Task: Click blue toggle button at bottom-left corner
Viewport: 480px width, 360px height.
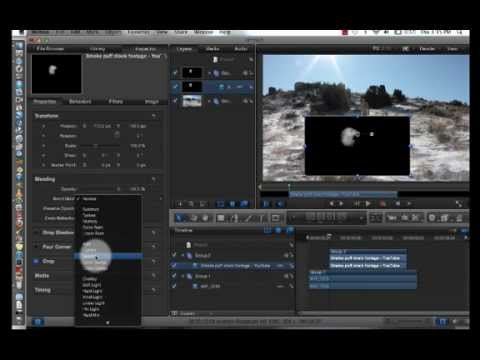Action: click(x=38, y=322)
